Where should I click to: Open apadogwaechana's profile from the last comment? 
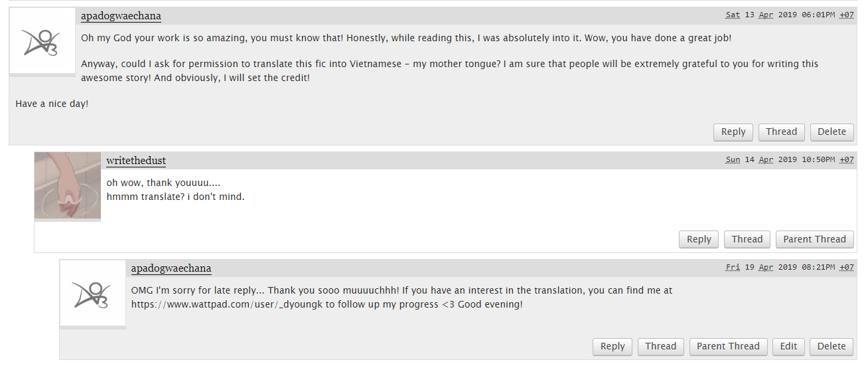coord(171,268)
